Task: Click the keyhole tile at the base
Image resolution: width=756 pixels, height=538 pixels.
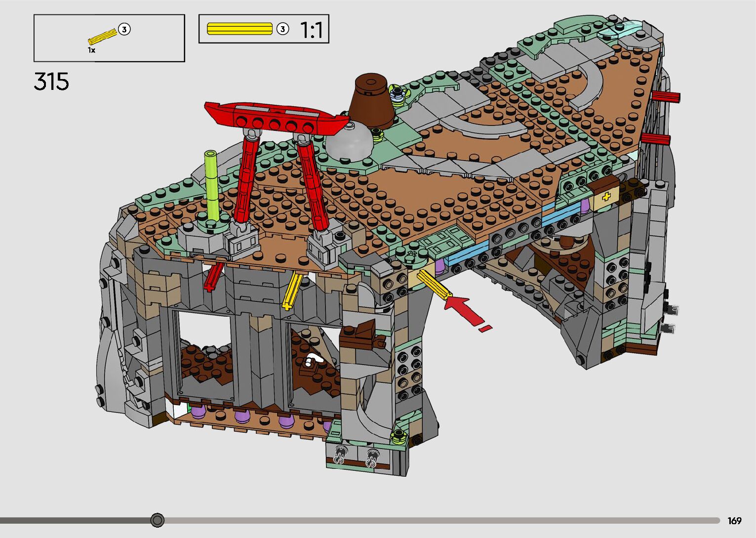Action: [x=340, y=455]
